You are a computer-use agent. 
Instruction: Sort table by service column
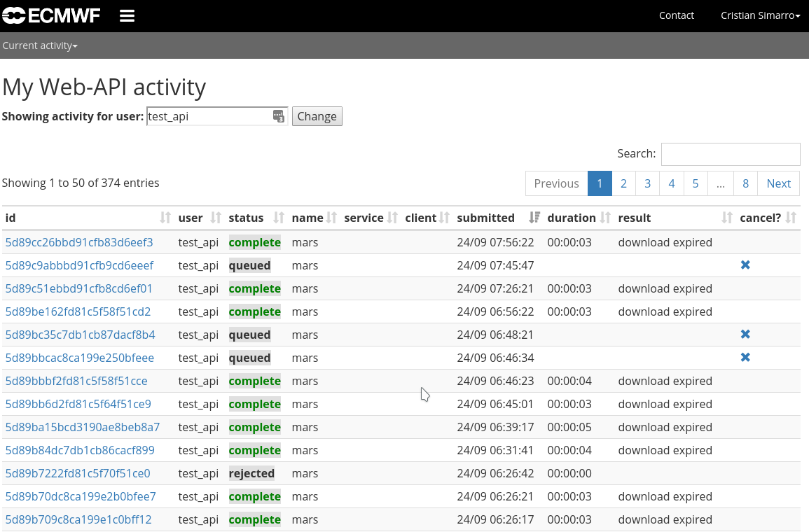(x=370, y=218)
